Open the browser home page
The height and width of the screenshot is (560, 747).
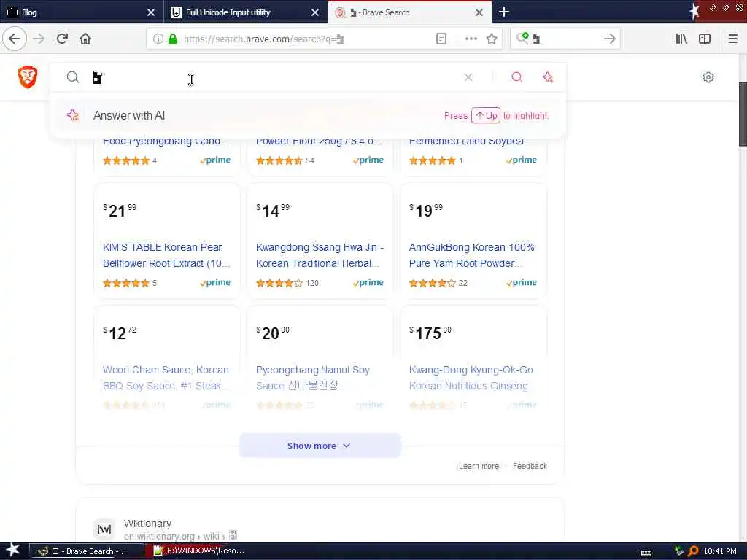[85, 39]
